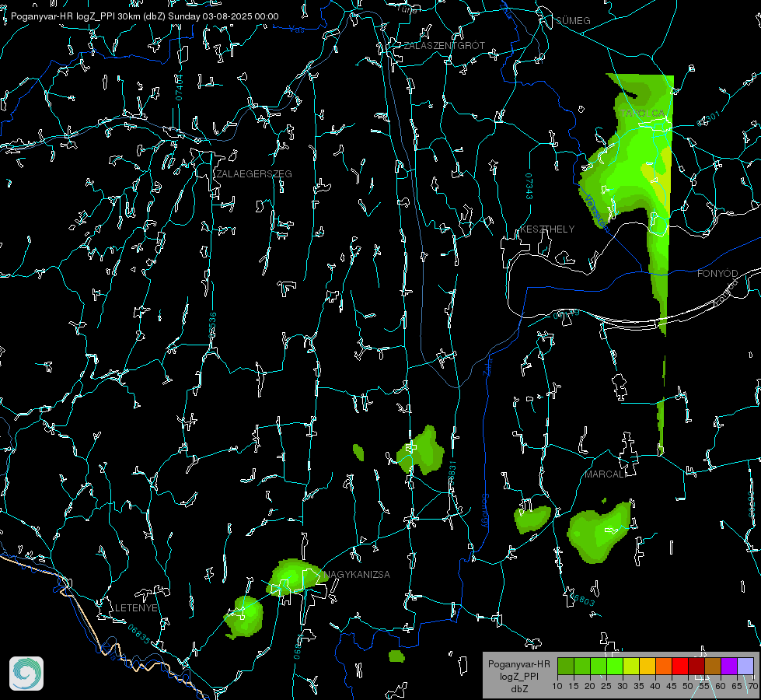Click the legend tick value 10
761x700 pixels.
(557, 687)
